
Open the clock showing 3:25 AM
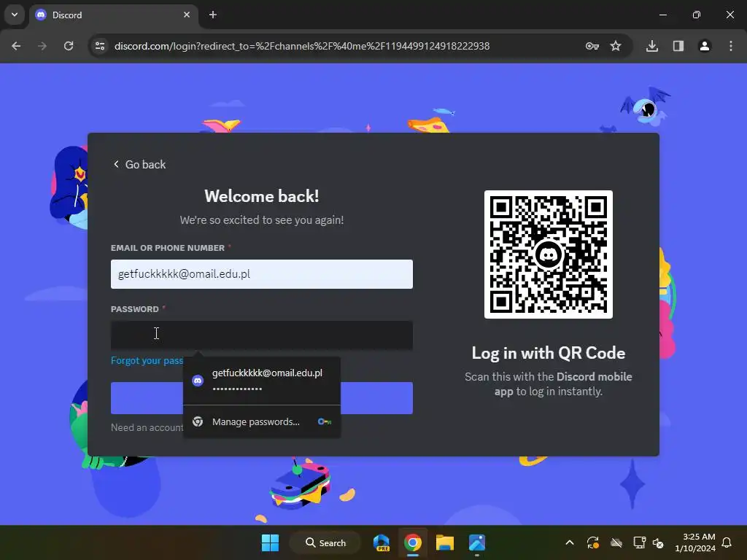pos(695,542)
